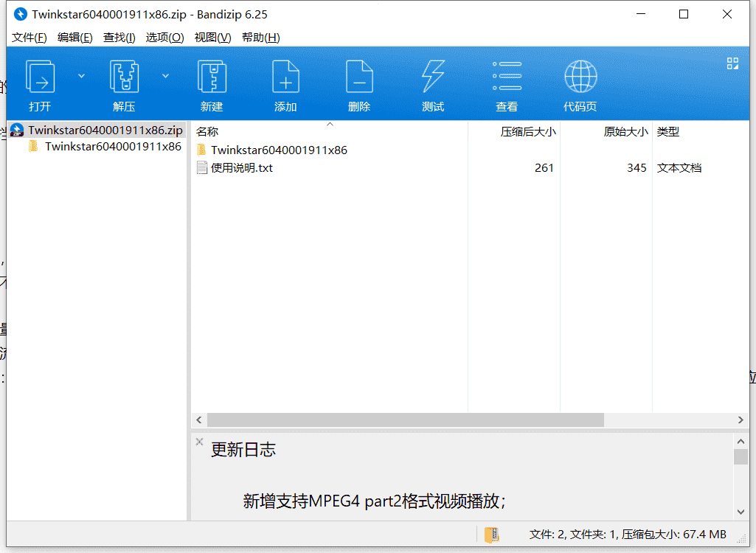Viewport: 756px width, 553px height.
Task: Click the Open (打开) toolbar icon
Action: [x=40, y=77]
